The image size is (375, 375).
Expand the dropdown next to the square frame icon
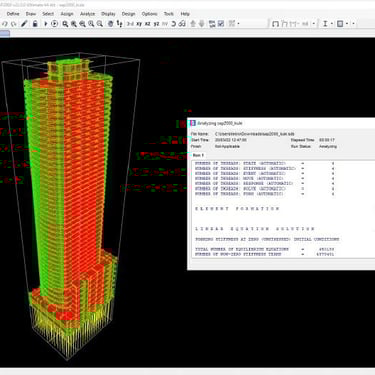click(347, 24)
